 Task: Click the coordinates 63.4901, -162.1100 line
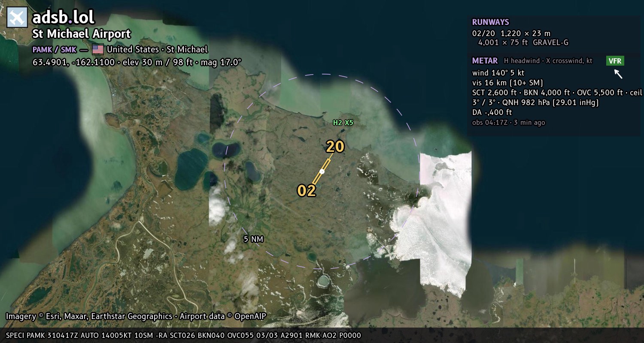tap(137, 62)
